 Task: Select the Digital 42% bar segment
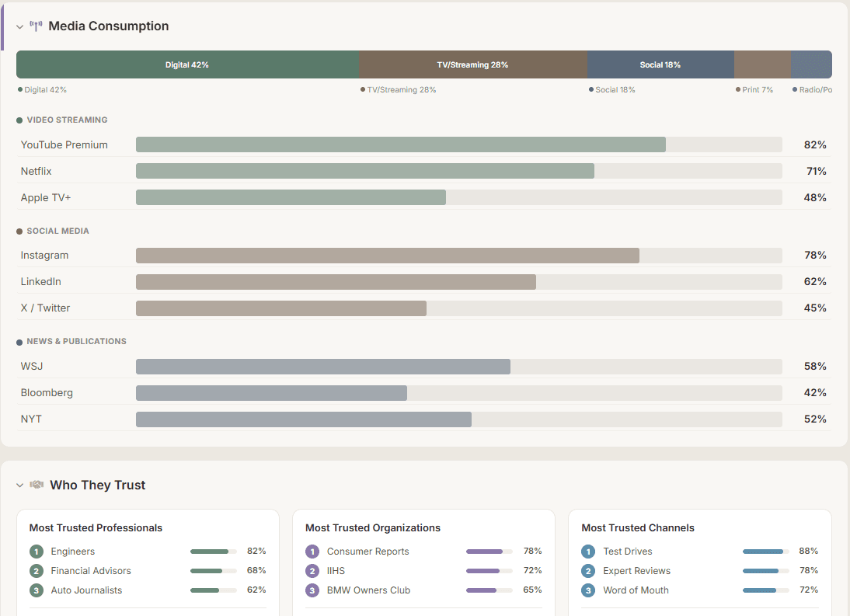click(187, 64)
